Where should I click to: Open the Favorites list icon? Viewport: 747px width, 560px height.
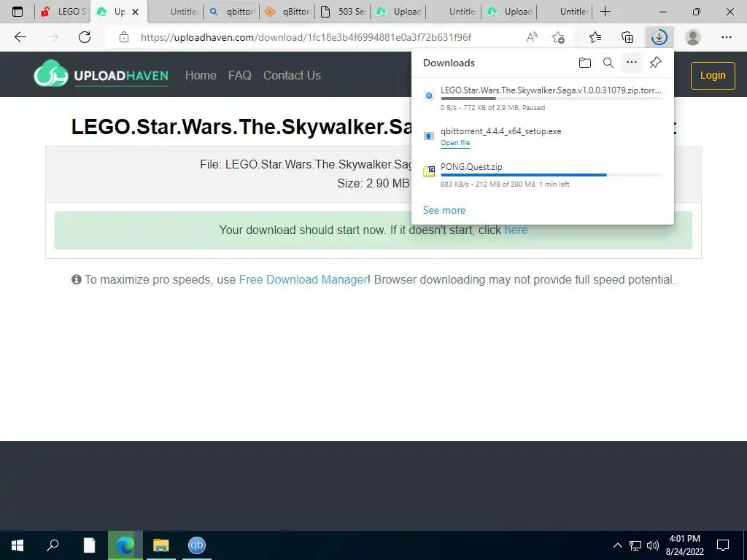[x=595, y=37]
